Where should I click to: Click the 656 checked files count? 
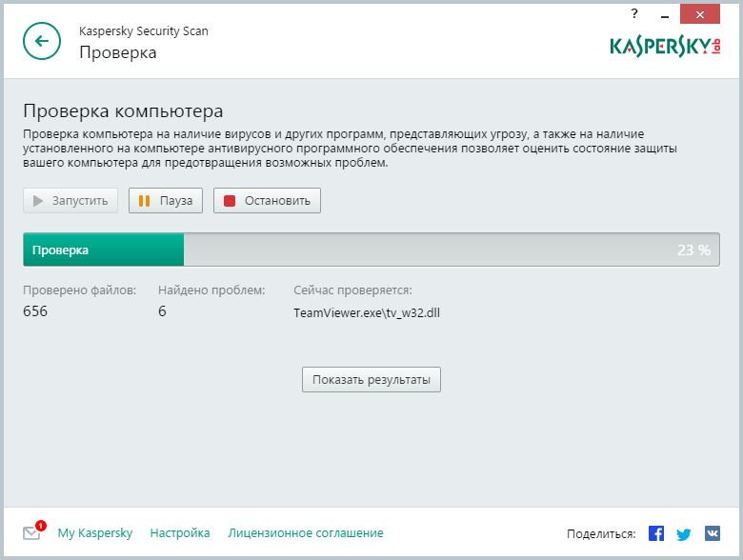35,311
